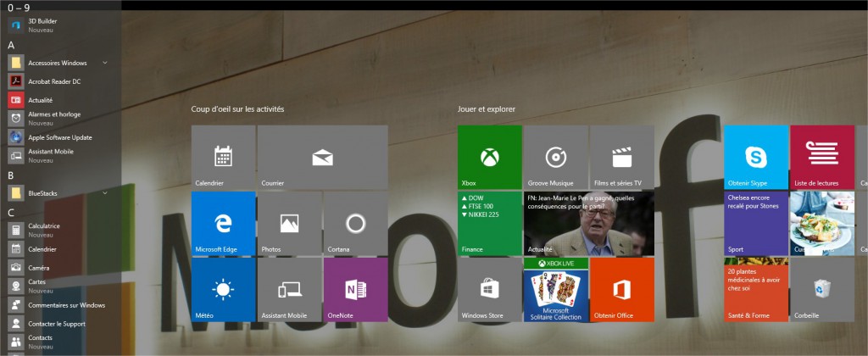Click the letter C section header
The width and height of the screenshot is (868, 356).
(11, 213)
